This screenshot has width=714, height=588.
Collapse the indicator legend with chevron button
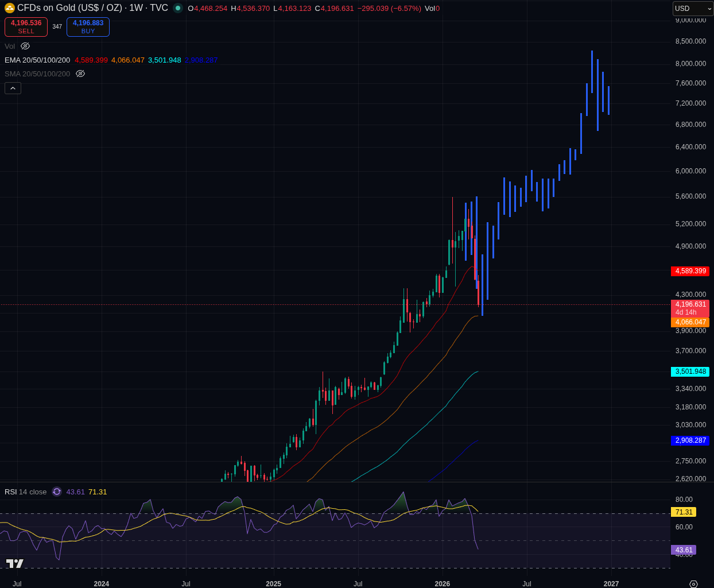[13, 88]
